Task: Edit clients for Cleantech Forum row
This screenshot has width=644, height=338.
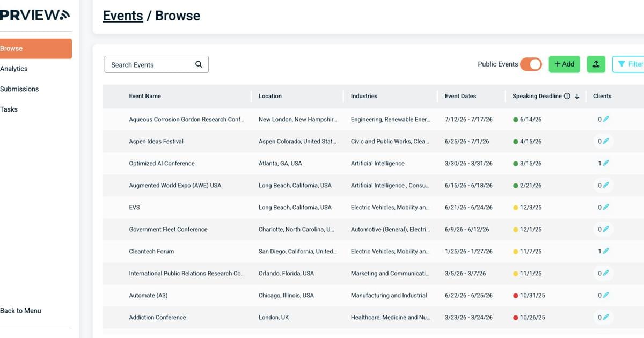Action: pyautogui.click(x=606, y=251)
